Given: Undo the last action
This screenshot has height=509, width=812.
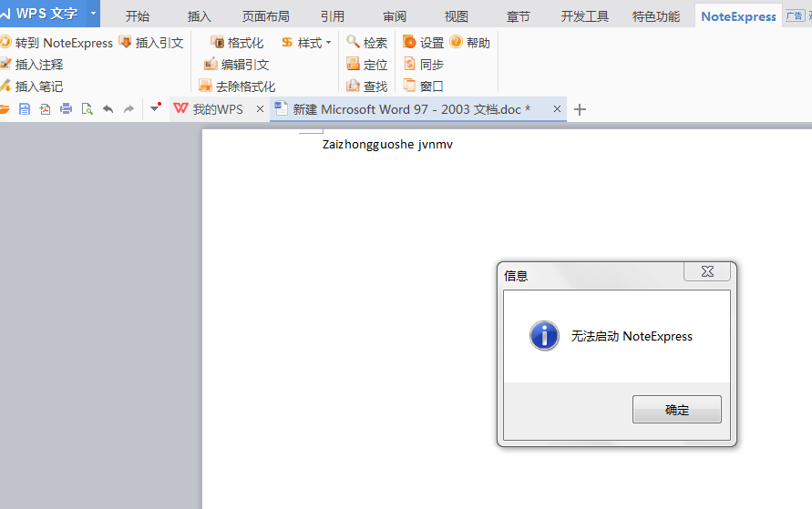Looking at the screenshot, I should pyautogui.click(x=108, y=109).
